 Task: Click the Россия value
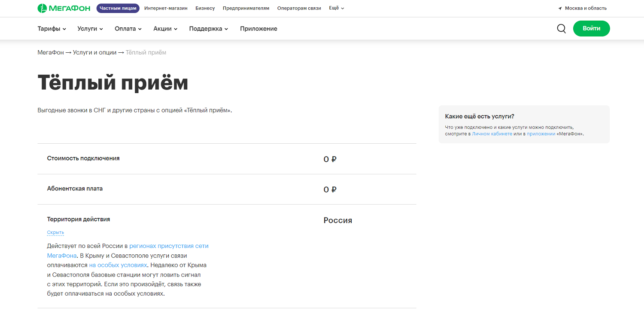[338, 220]
